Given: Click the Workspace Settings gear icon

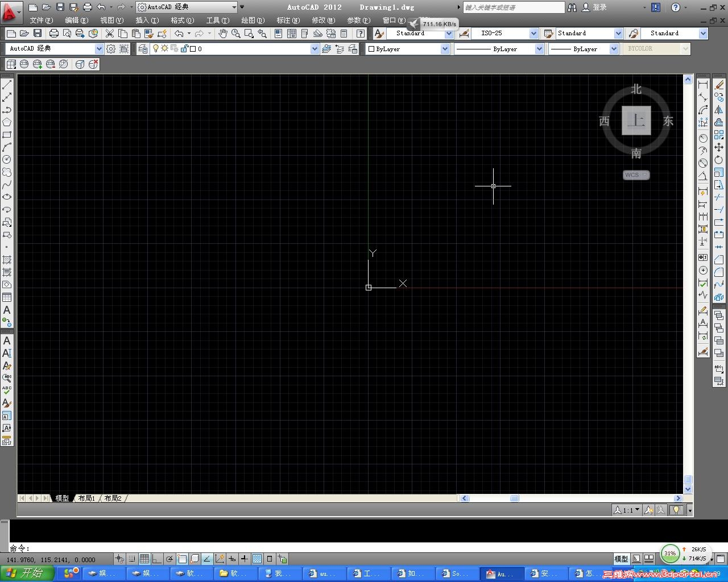Looking at the screenshot, I should pos(111,49).
